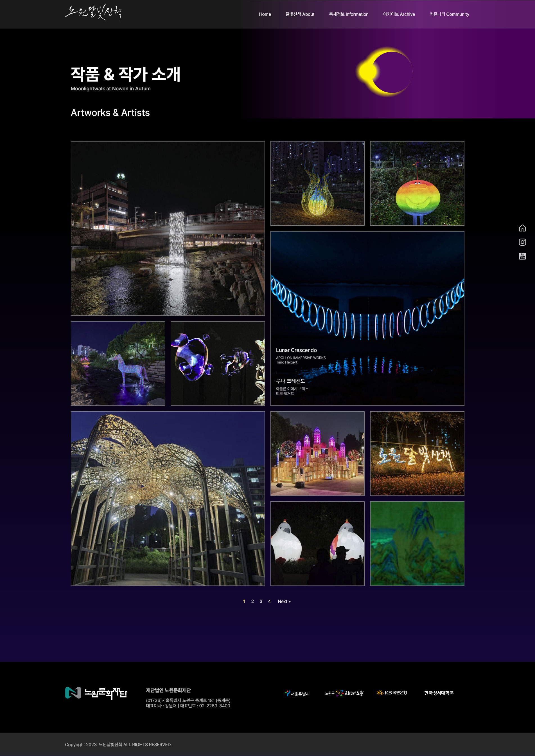Open the green mountain painting thumbnail
535x756 pixels.
(417, 543)
